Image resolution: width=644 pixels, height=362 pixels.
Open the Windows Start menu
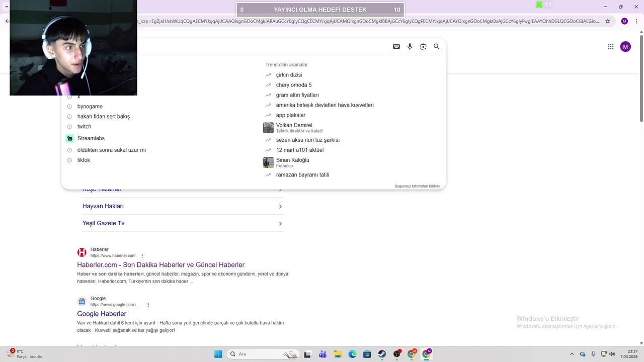tap(218, 354)
